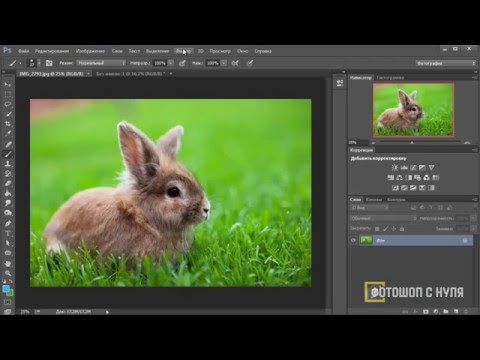The image size is (480, 360).
Task: Toggle the brush panel button
Action: click(49, 63)
